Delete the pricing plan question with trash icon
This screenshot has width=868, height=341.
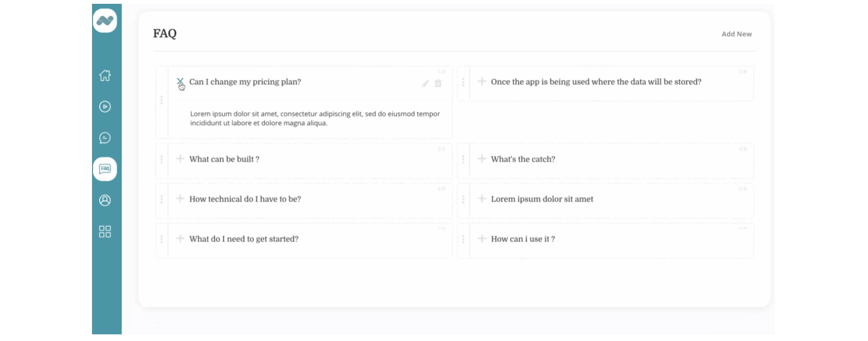click(438, 84)
